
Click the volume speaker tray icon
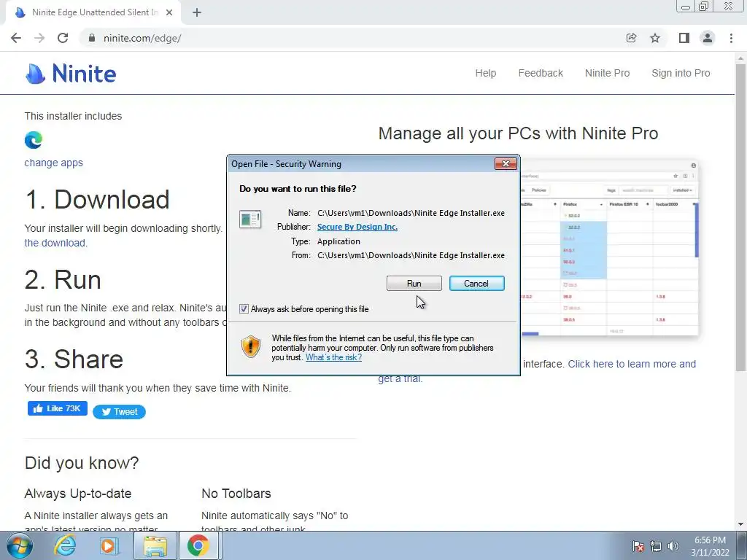[x=673, y=546]
